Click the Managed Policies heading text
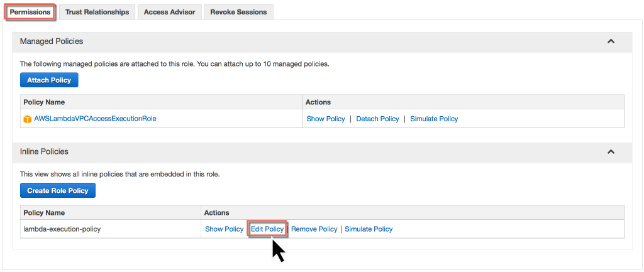This screenshot has width=644, height=272. click(52, 41)
